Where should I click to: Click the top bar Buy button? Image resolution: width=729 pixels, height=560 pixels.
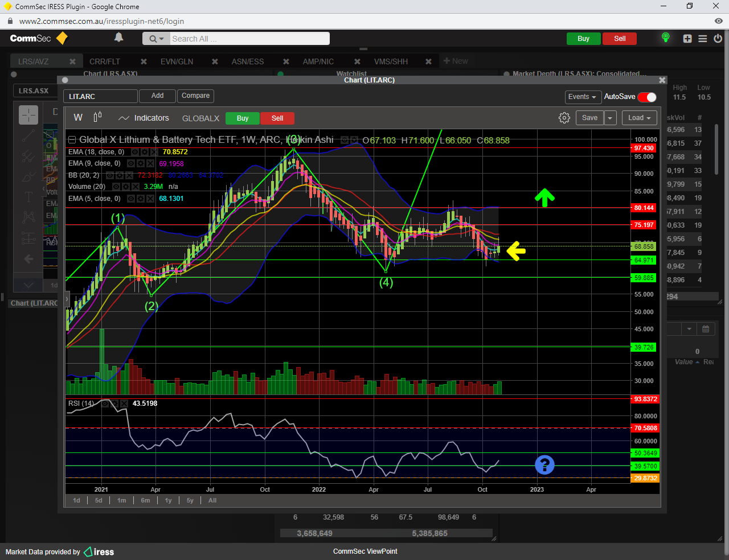[583, 39]
